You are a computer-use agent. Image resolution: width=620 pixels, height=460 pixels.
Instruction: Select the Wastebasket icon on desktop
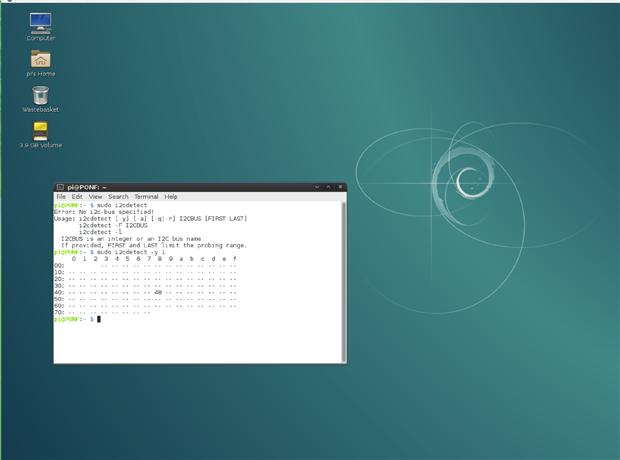40,96
